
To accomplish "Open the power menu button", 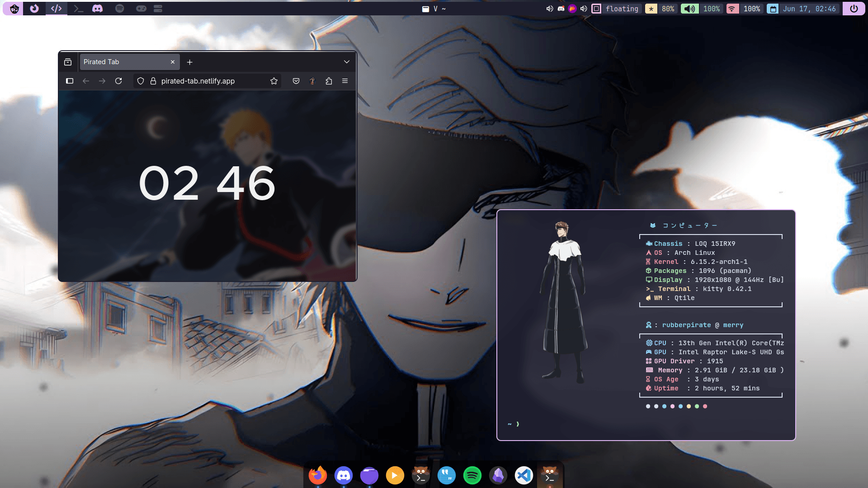I will [x=854, y=9].
